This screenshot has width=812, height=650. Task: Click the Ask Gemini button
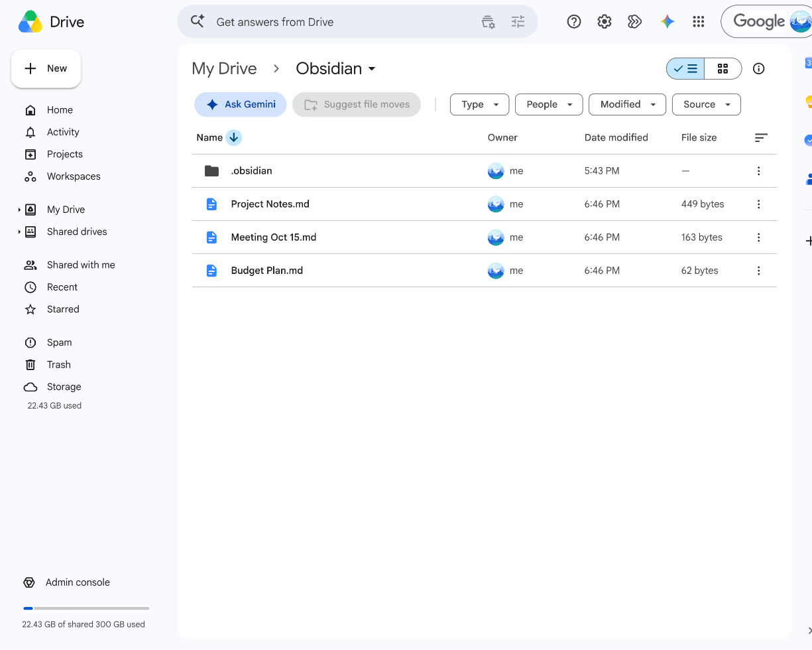(x=241, y=105)
